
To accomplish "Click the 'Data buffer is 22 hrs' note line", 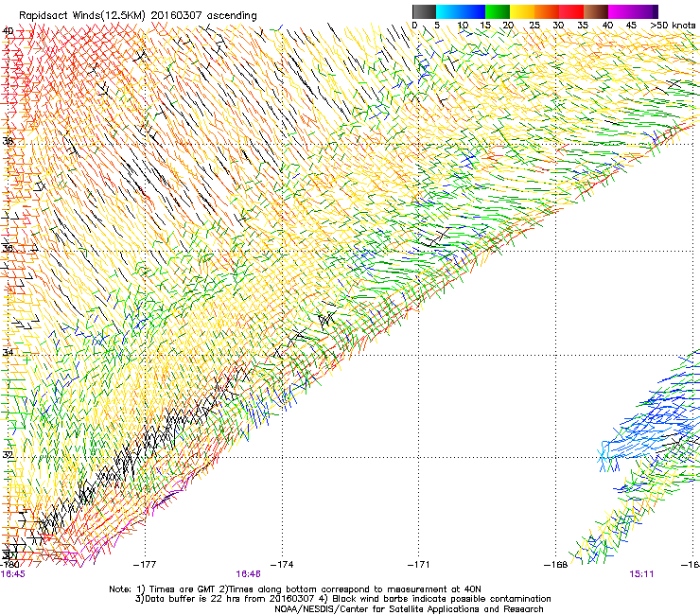I will pos(342,599).
